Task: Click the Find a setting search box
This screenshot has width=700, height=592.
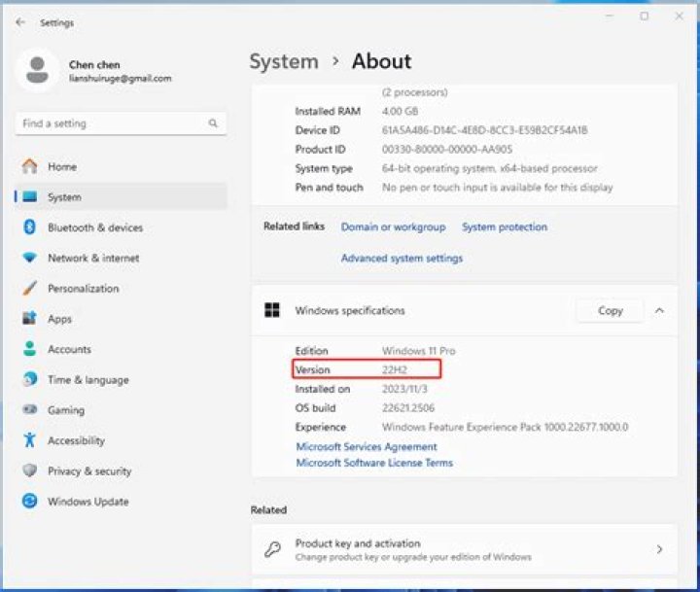Action: point(121,123)
